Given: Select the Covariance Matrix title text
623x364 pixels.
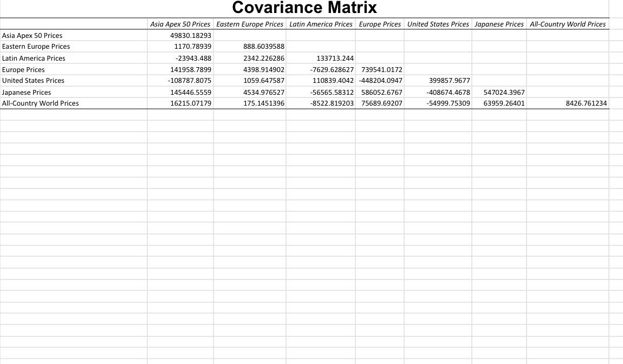Looking at the screenshot, I should coord(303,8).
